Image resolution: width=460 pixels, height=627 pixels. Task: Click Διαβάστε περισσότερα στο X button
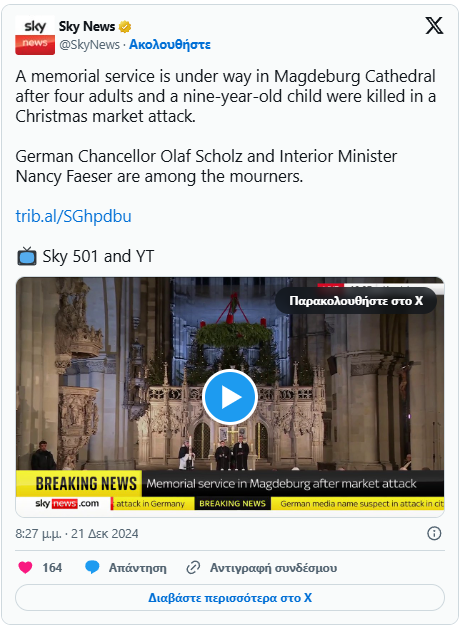[x=230, y=598]
